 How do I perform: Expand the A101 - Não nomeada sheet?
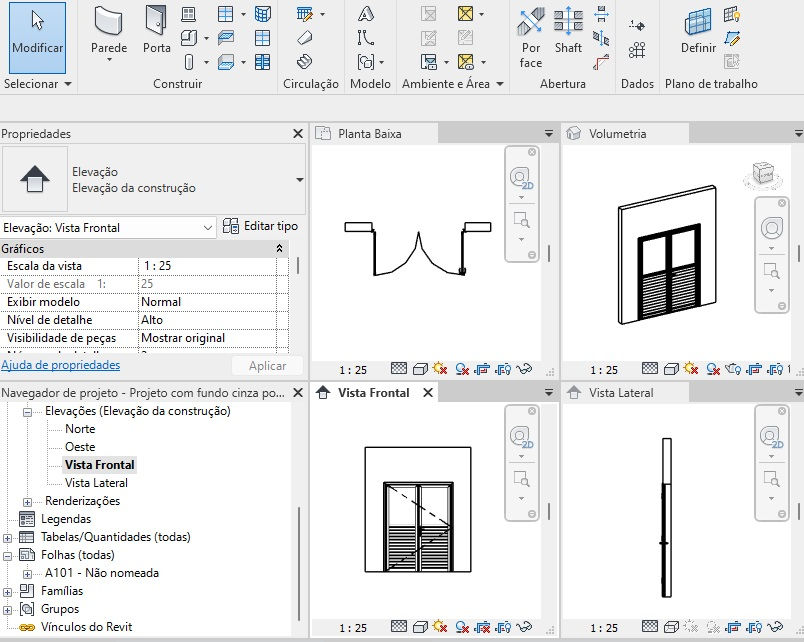[x=27, y=573]
